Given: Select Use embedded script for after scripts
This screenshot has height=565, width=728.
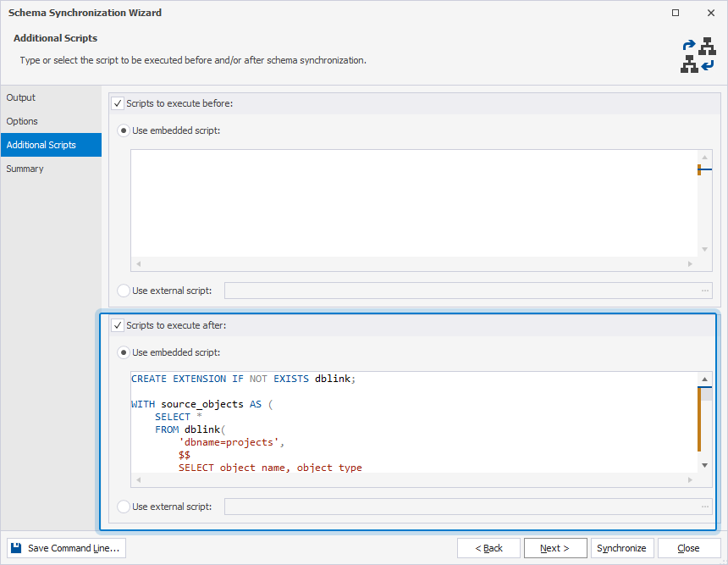Looking at the screenshot, I should pos(123,352).
